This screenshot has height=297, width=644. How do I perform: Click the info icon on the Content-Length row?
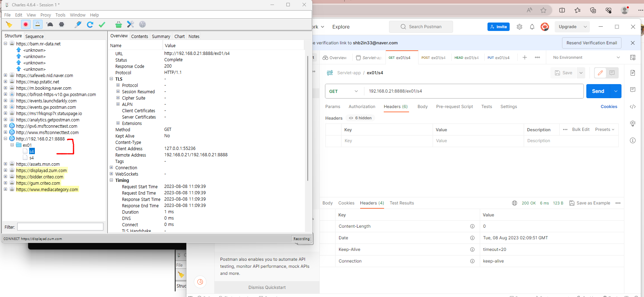tap(472, 226)
